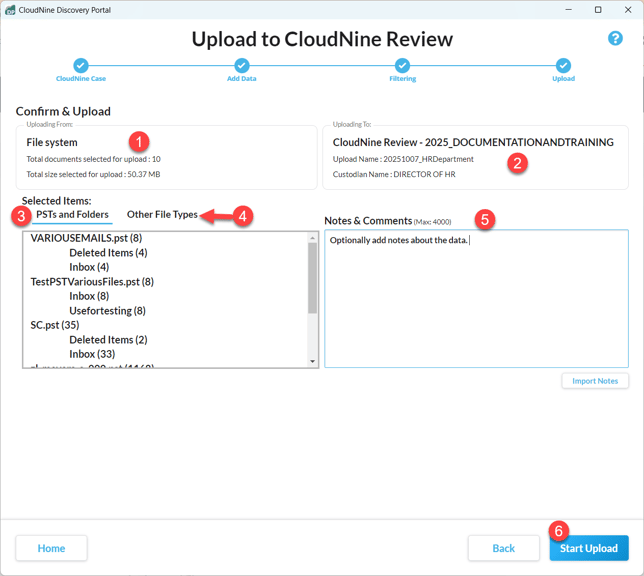
Task: Return to Home screen
Action: [51, 548]
